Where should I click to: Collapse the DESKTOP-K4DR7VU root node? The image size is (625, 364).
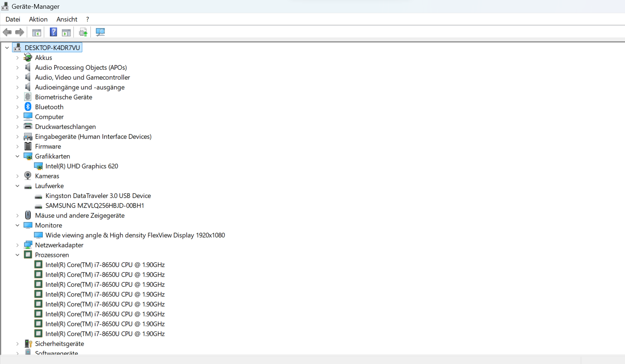[7, 47]
